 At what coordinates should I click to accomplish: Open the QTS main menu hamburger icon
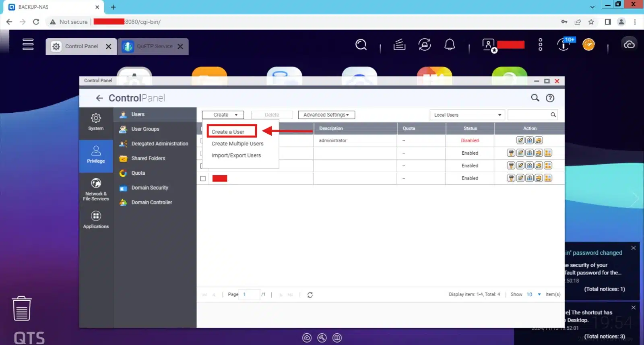[28, 44]
